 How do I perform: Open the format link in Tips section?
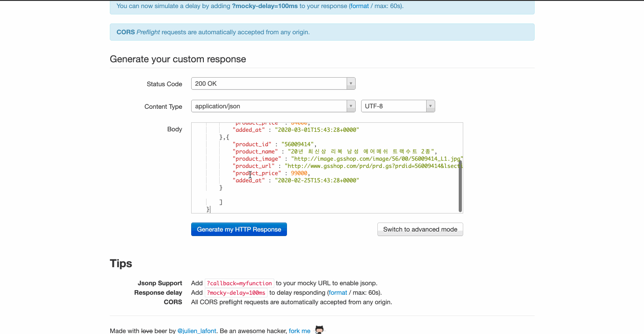click(x=338, y=292)
